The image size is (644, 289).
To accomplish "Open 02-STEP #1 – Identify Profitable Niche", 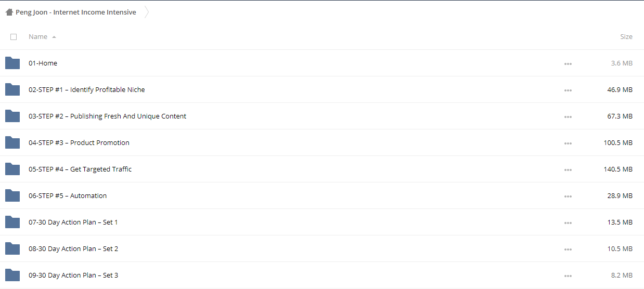I will coord(87,90).
